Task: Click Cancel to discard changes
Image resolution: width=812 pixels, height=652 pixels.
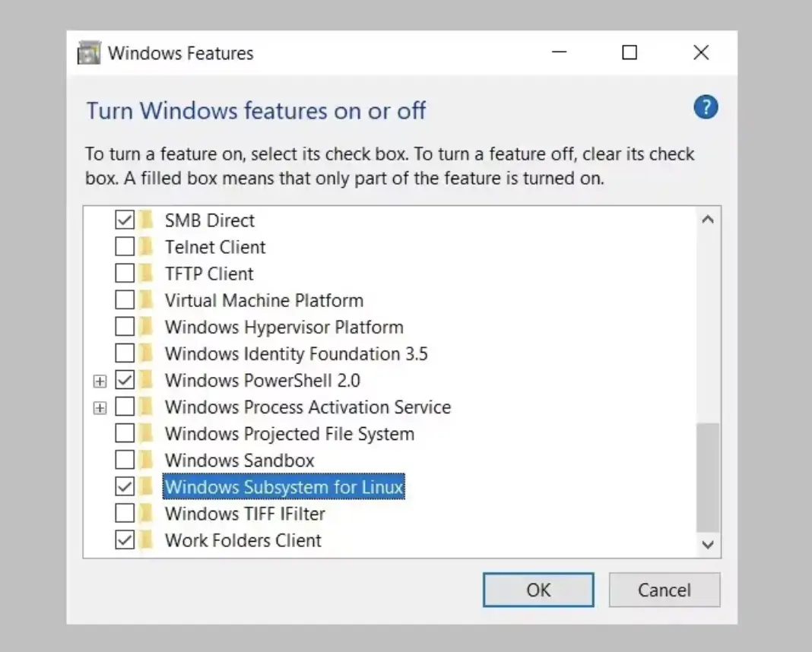Action: point(664,590)
